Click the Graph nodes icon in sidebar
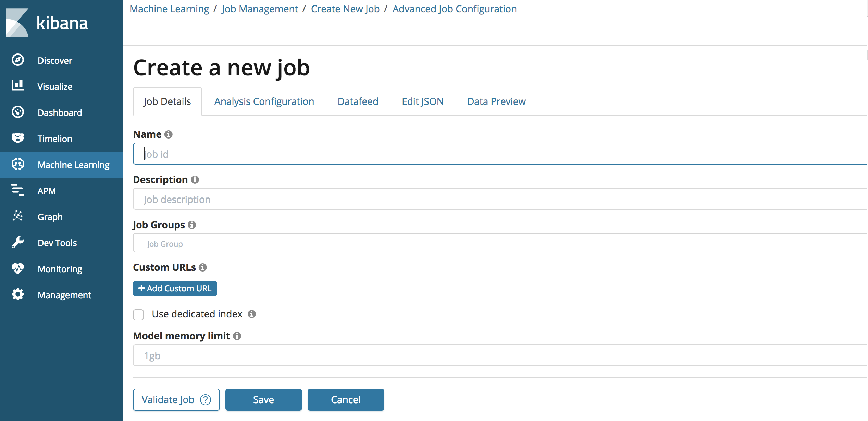The height and width of the screenshot is (421, 868). click(17, 216)
